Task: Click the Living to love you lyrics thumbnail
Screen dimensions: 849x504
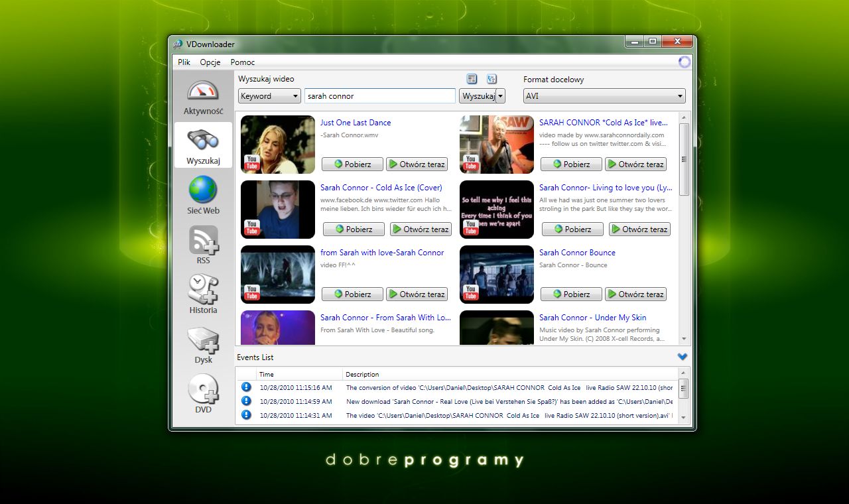Action: pyautogui.click(x=497, y=210)
